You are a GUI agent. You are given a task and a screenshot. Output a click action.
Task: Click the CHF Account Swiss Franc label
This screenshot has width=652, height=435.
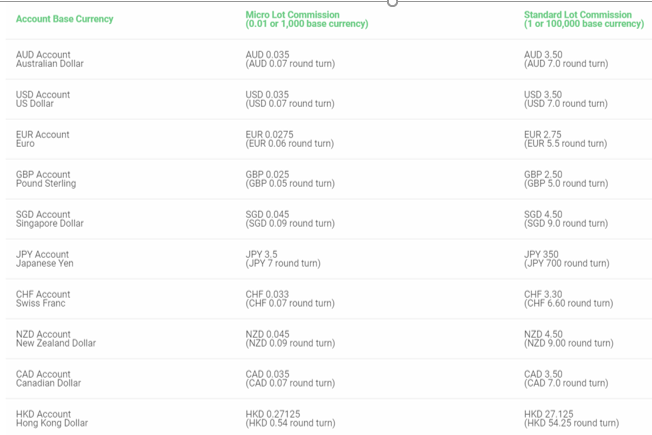[x=43, y=299]
